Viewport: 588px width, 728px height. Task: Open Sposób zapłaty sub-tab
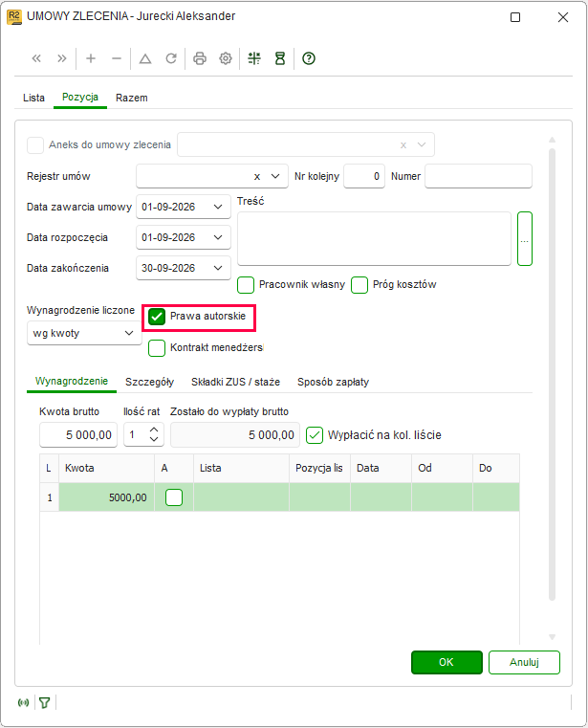click(334, 382)
